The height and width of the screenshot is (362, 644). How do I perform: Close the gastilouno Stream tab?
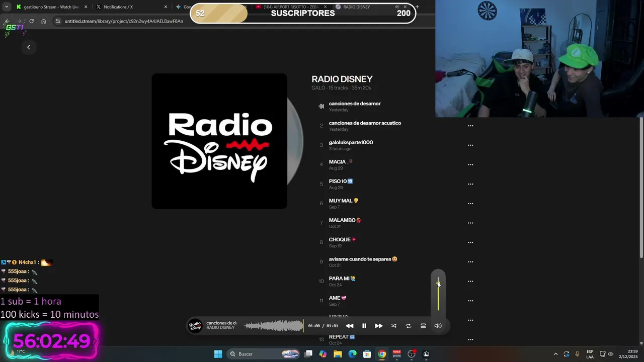coord(86,7)
